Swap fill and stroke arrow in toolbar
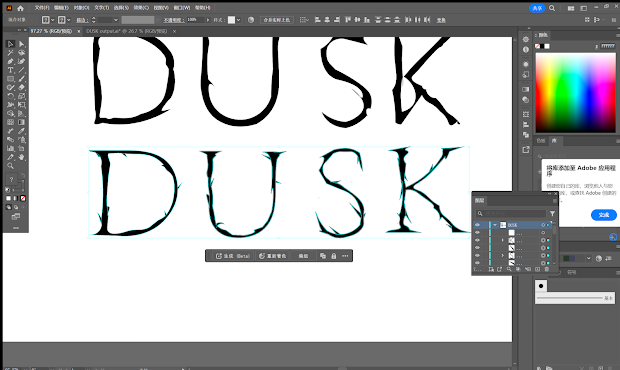This screenshot has width=620, height=370. coord(23,175)
